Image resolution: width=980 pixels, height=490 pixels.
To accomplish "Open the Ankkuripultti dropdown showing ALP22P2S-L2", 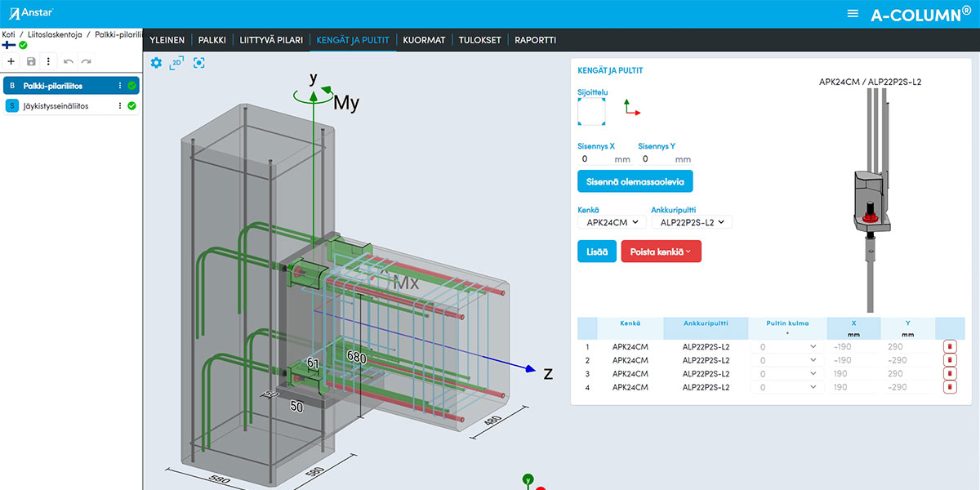I will (692, 221).
